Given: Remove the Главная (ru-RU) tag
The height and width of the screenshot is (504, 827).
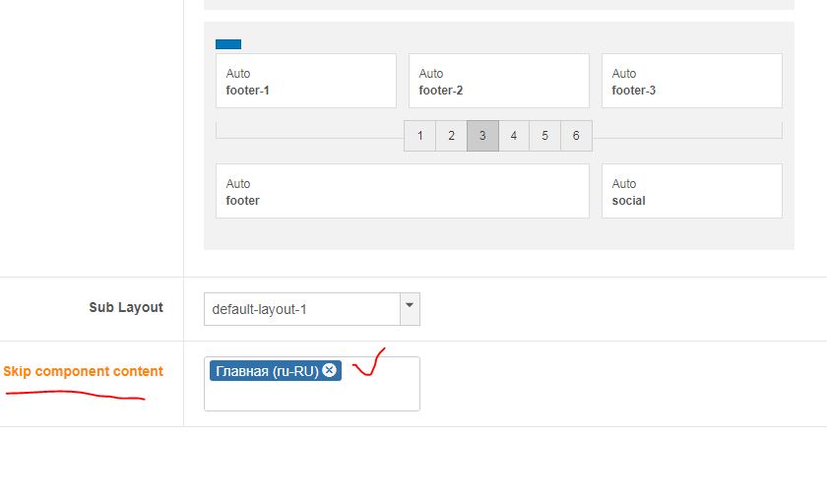Looking at the screenshot, I should coord(329,370).
